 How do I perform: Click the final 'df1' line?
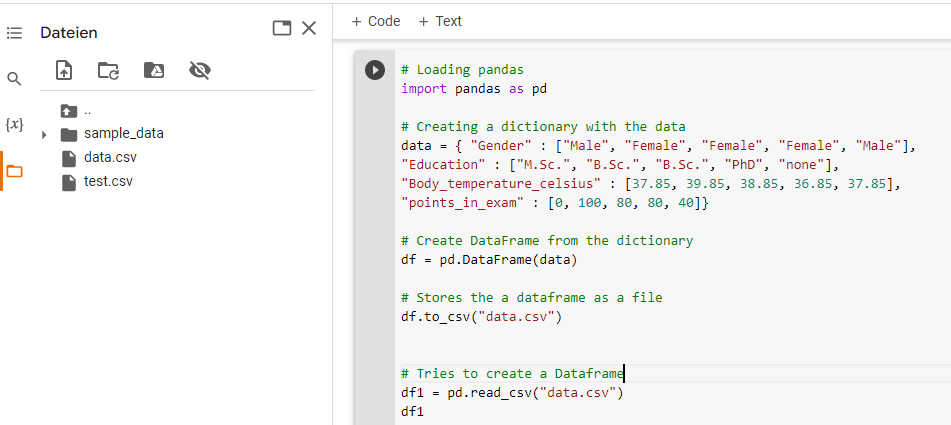(412, 412)
